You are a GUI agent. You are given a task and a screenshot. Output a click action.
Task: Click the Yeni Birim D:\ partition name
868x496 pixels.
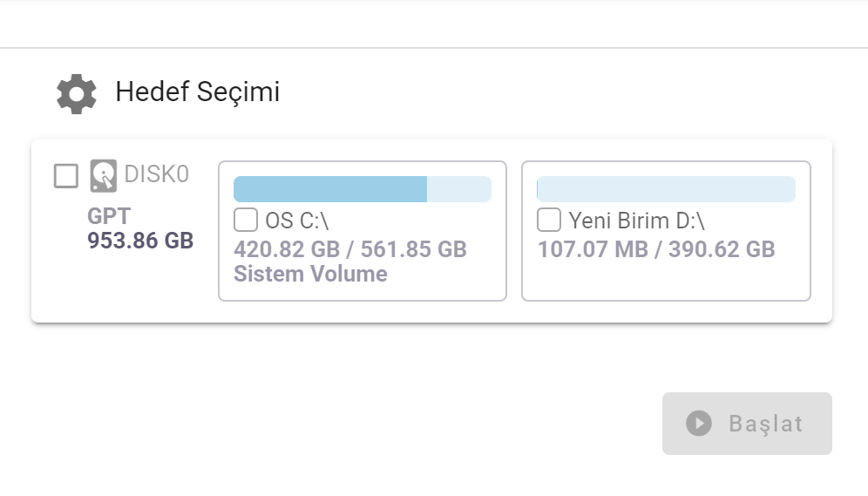622,220
